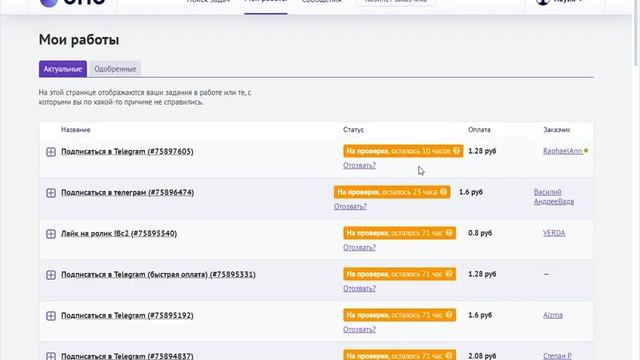Click help icon in 23 часа status badge

coord(443,192)
